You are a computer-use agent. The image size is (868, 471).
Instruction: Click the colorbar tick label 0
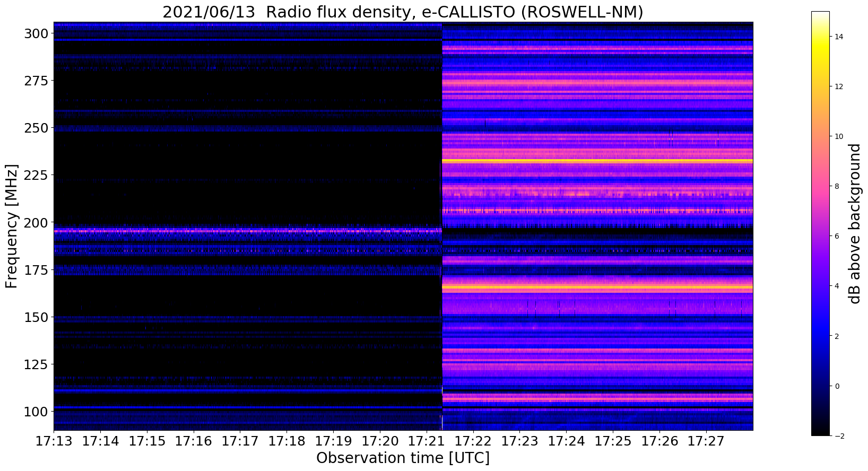(837, 386)
